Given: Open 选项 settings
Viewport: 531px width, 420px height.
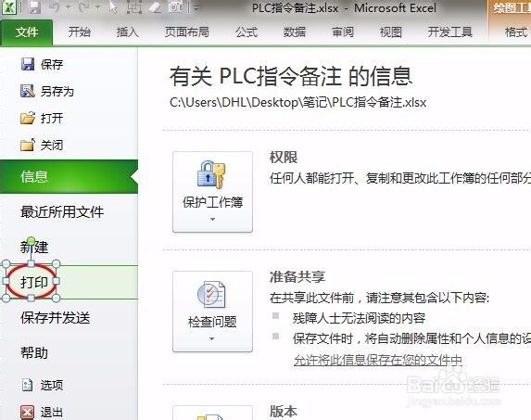Looking at the screenshot, I should point(52,386).
